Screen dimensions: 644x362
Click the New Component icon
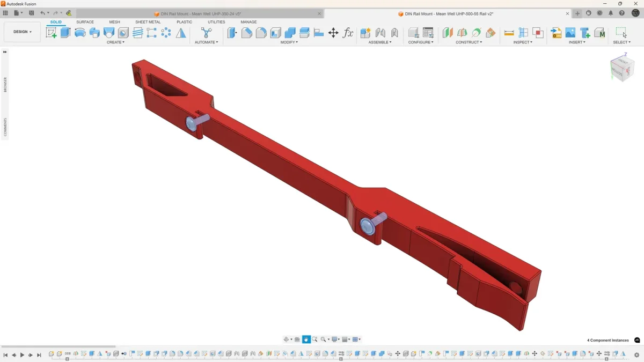(365, 33)
